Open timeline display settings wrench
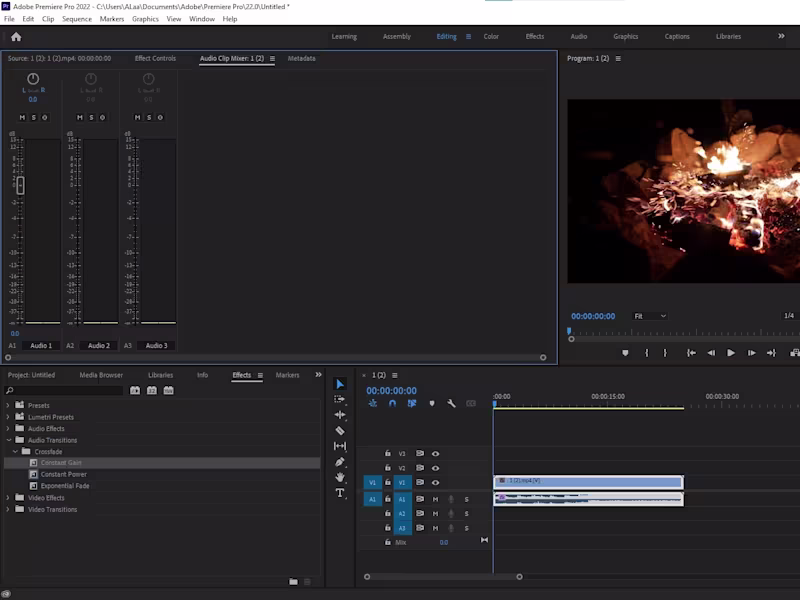Image resolution: width=800 pixels, height=600 pixels. tap(452, 404)
